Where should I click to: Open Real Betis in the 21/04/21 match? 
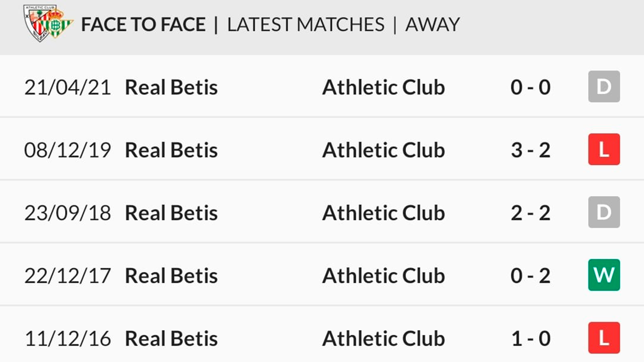point(171,87)
